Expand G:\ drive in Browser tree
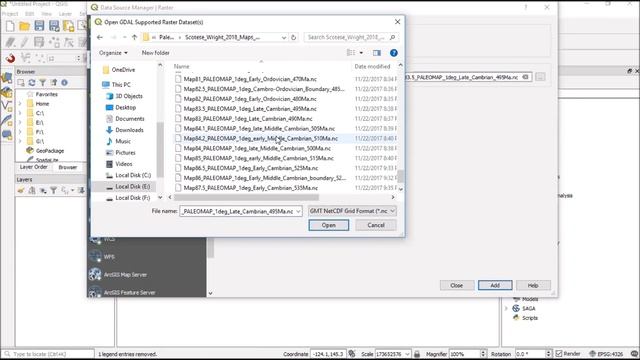 pos(20,141)
